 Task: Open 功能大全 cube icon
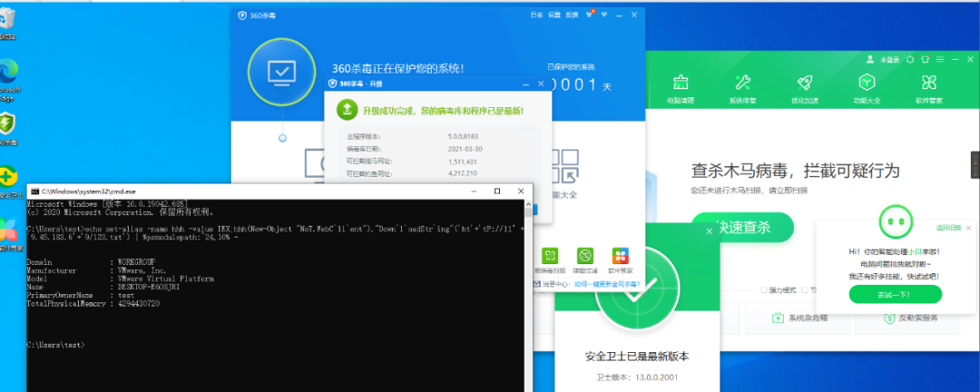point(867,90)
